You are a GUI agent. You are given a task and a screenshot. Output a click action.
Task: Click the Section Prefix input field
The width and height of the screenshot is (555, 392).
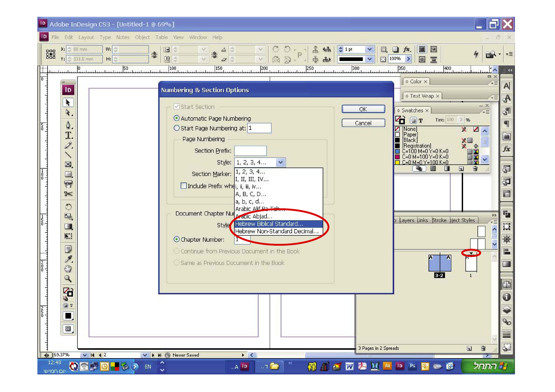[250, 151]
